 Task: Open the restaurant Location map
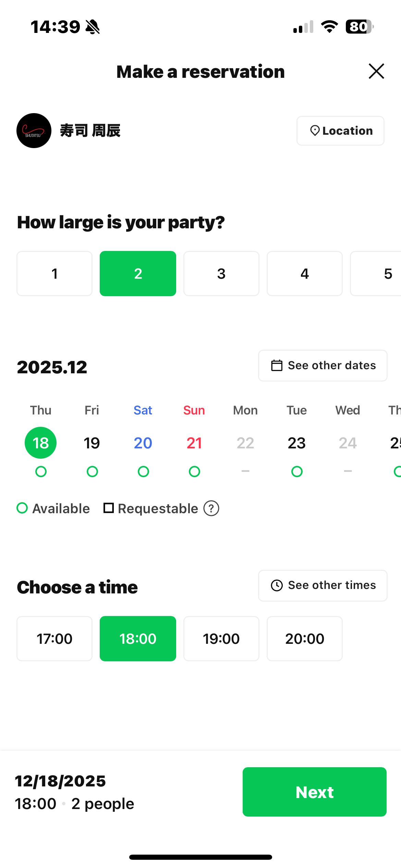[340, 131]
